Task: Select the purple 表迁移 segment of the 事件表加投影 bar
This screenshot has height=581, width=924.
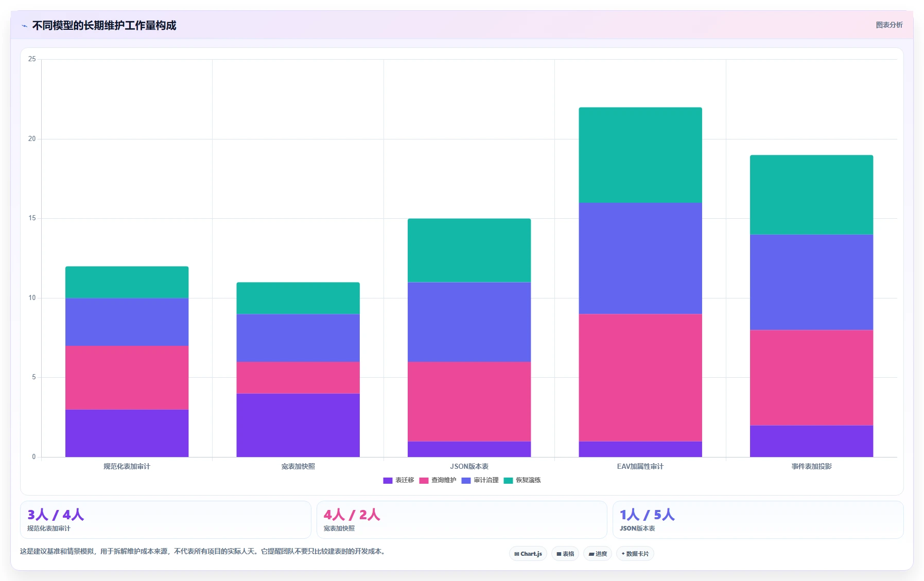Action: tap(812, 441)
